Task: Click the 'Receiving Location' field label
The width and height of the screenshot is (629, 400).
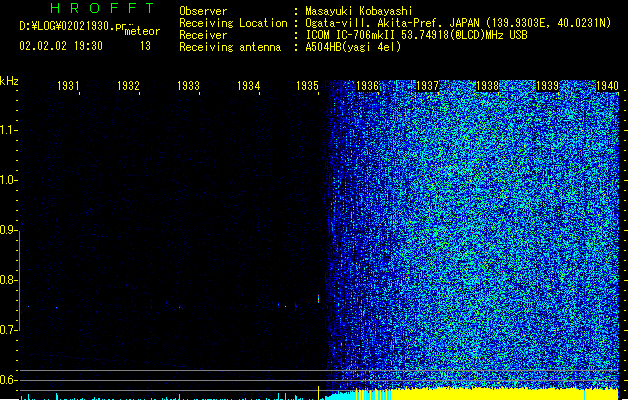Action: coord(233,23)
